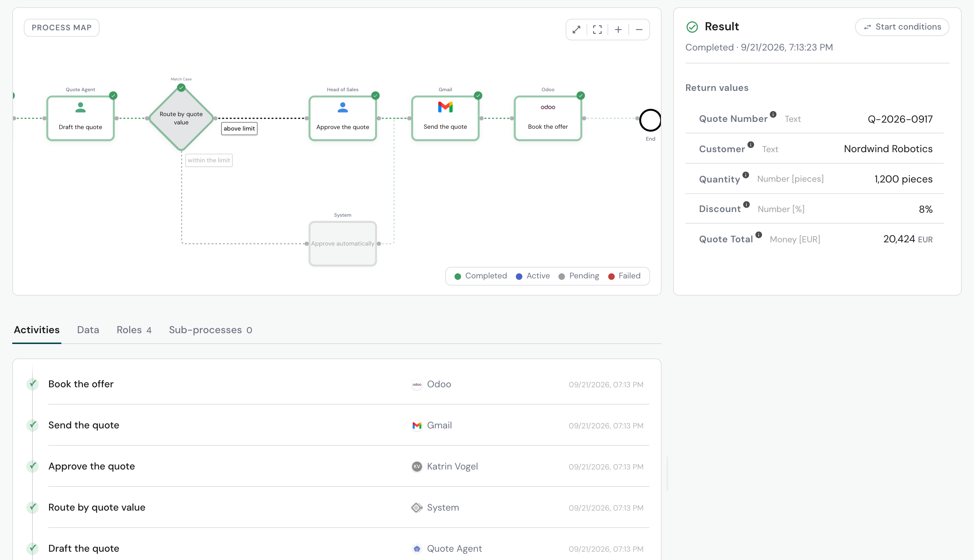Click the Start conditions button
The width and height of the screenshot is (974, 560).
(x=902, y=27)
